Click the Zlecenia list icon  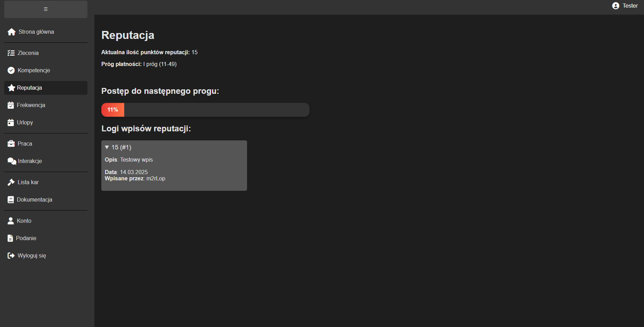(x=11, y=53)
